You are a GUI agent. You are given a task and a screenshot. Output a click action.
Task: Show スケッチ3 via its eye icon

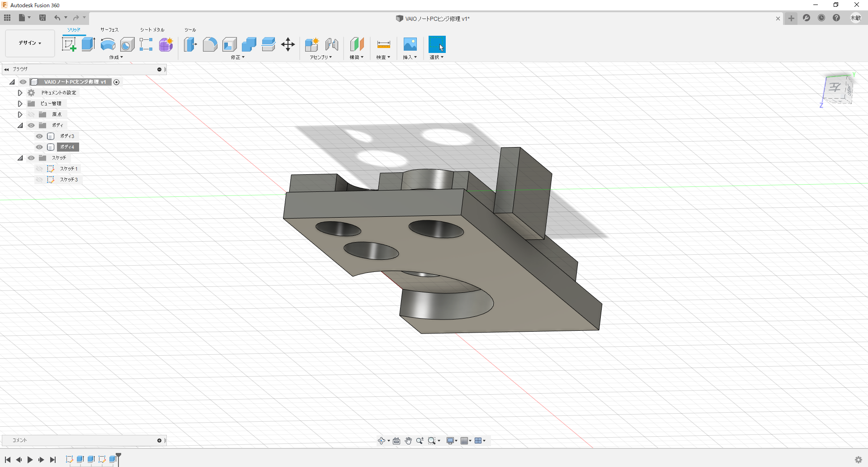(39, 180)
